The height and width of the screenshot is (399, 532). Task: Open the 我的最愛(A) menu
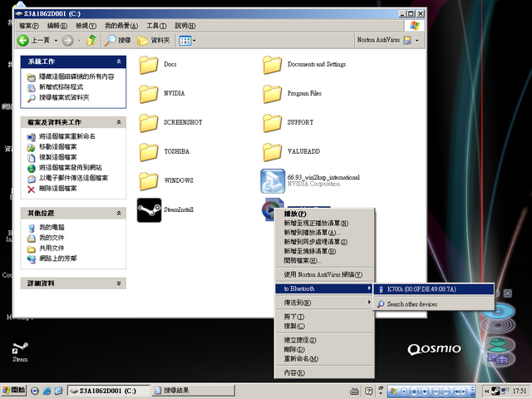pos(121,26)
